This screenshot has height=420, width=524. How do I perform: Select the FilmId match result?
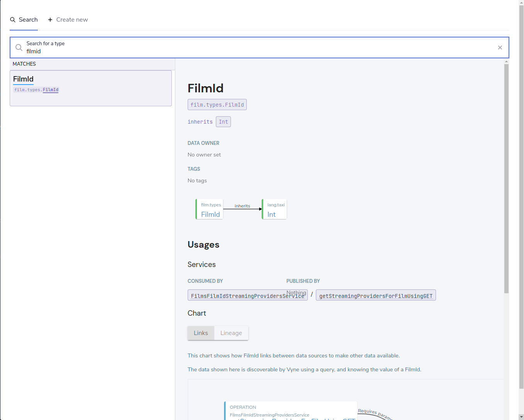[x=91, y=88]
